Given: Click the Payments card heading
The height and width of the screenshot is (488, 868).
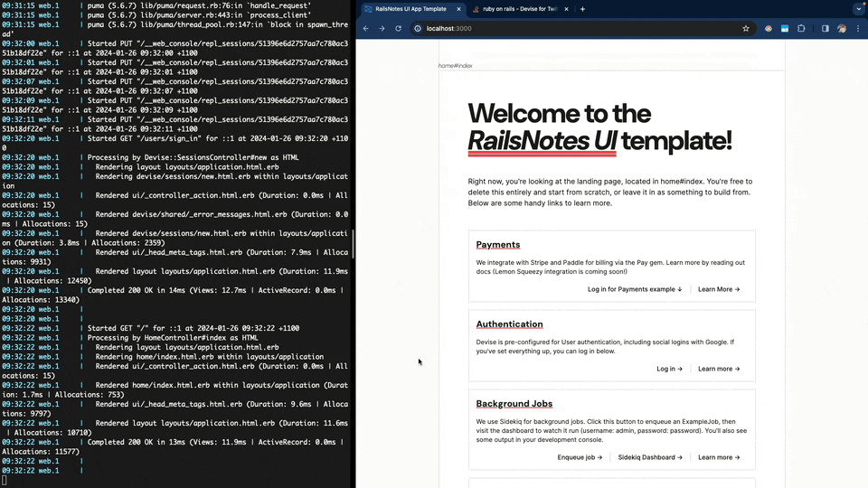Looking at the screenshot, I should tap(497, 245).
